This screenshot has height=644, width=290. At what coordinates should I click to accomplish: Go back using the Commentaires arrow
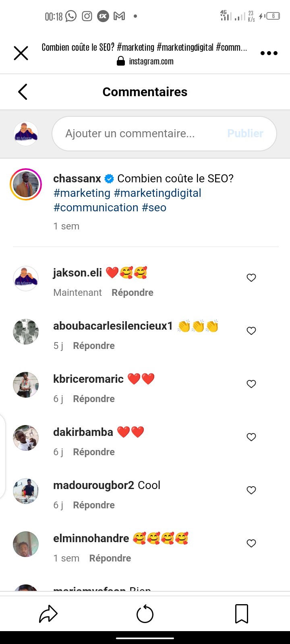click(23, 92)
